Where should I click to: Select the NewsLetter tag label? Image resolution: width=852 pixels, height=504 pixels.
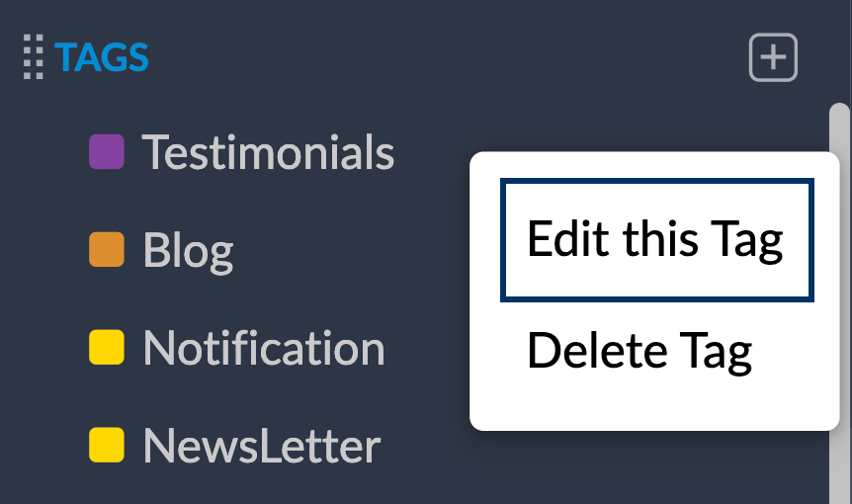[261, 446]
